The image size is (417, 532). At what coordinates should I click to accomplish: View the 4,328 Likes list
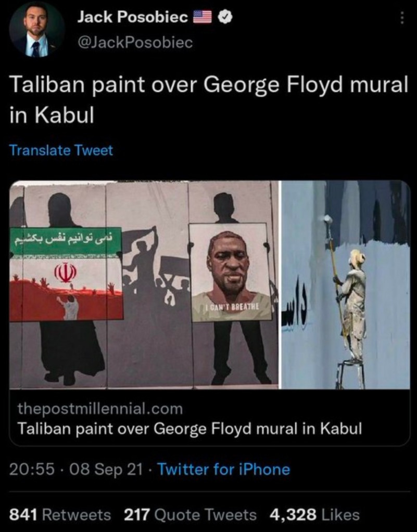tap(314, 515)
